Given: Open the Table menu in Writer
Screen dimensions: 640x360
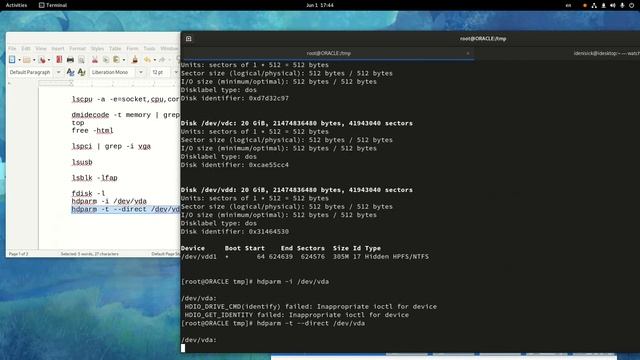Looking at the screenshot, I should coord(115,49).
